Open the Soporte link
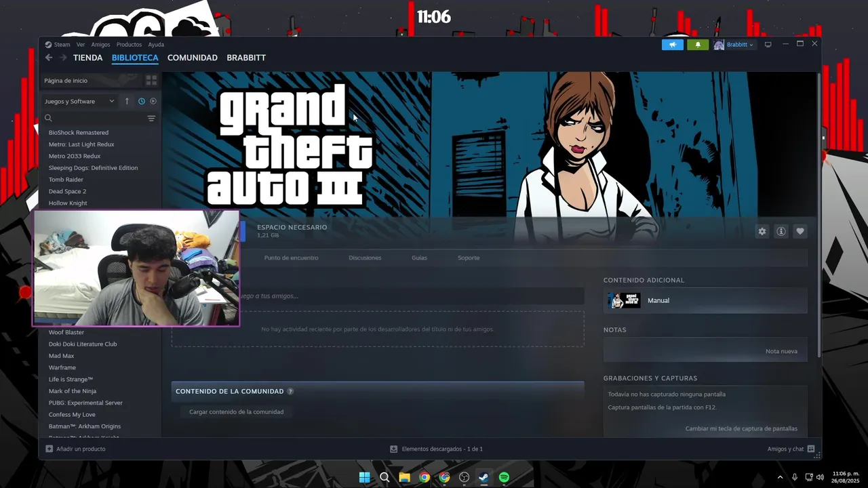The height and width of the screenshot is (488, 868). click(x=469, y=258)
